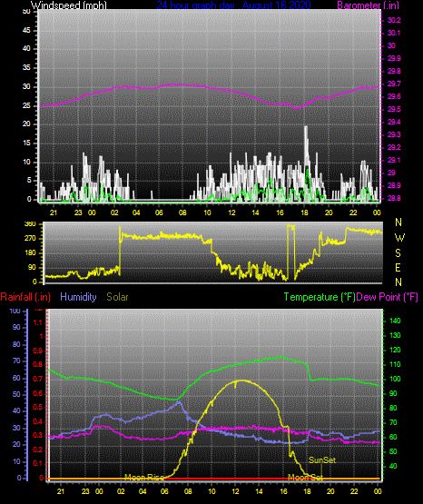This screenshot has height=504, width=423.
Task: Select hour 14 under the windspeed chart
Action: [255, 212]
